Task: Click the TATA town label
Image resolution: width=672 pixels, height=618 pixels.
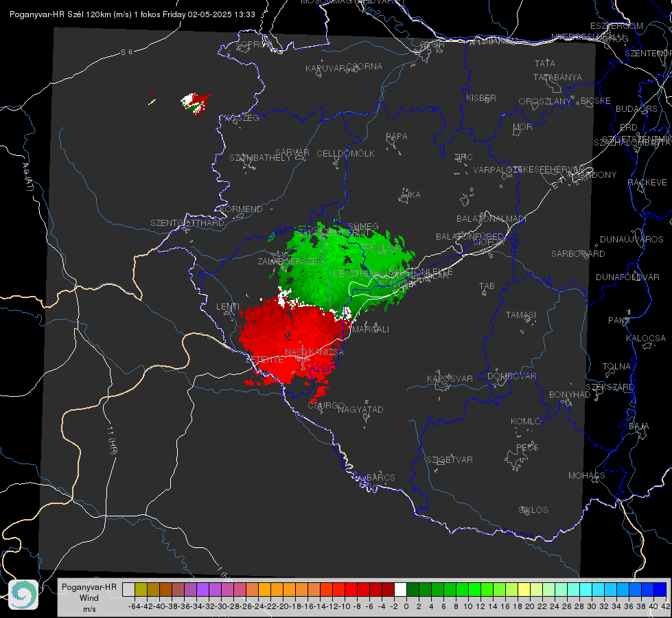Action: [x=545, y=63]
